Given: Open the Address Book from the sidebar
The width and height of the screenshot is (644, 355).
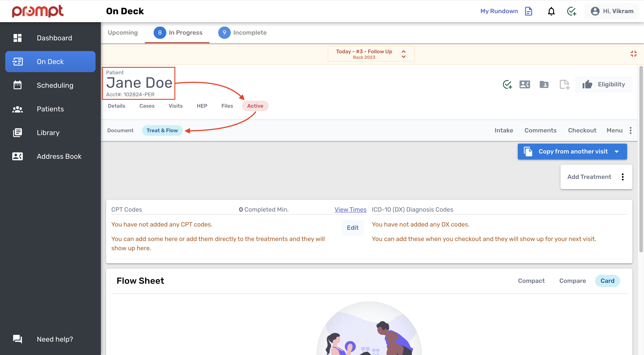Looking at the screenshot, I should (x=59, y=156).
